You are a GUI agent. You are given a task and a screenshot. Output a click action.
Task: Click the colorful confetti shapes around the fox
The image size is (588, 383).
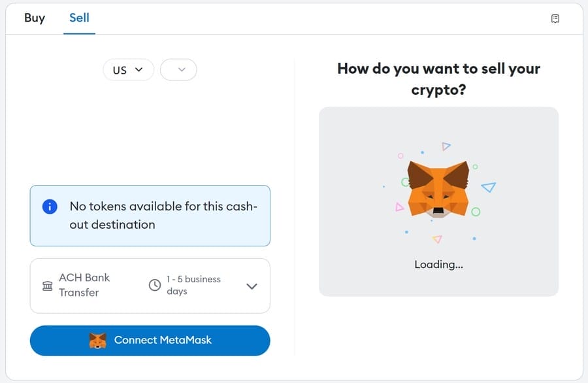(x=401, y=156)
